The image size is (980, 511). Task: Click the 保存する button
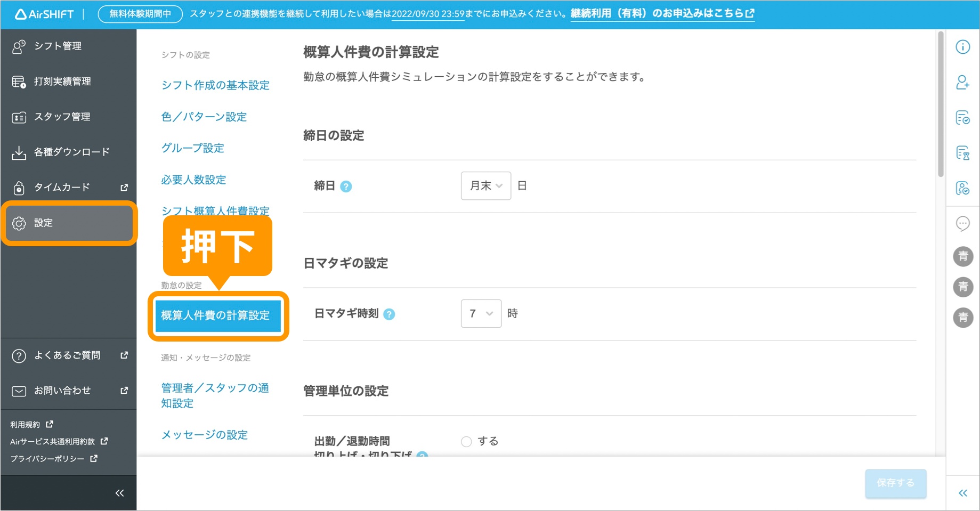tap(895, 483)
